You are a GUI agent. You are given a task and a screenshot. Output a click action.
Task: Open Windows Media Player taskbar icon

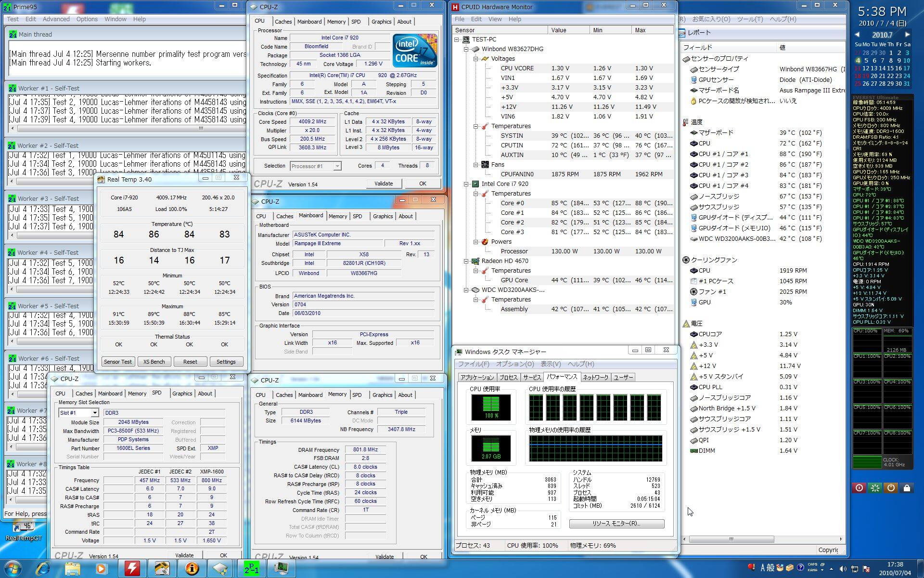click(101, 568)
